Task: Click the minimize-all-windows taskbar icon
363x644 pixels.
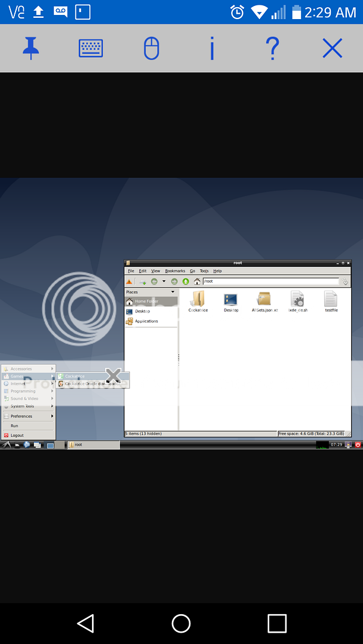Action: point(38,445)
